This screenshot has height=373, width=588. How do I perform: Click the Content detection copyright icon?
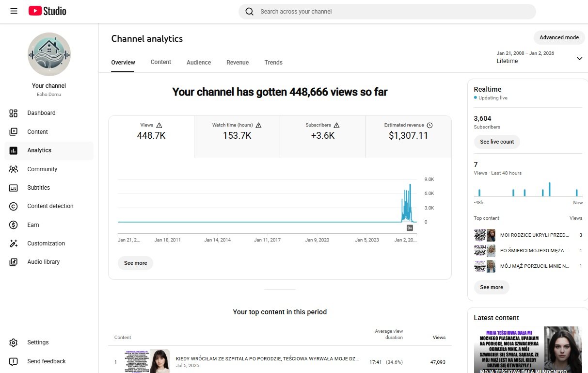[14, 206]
